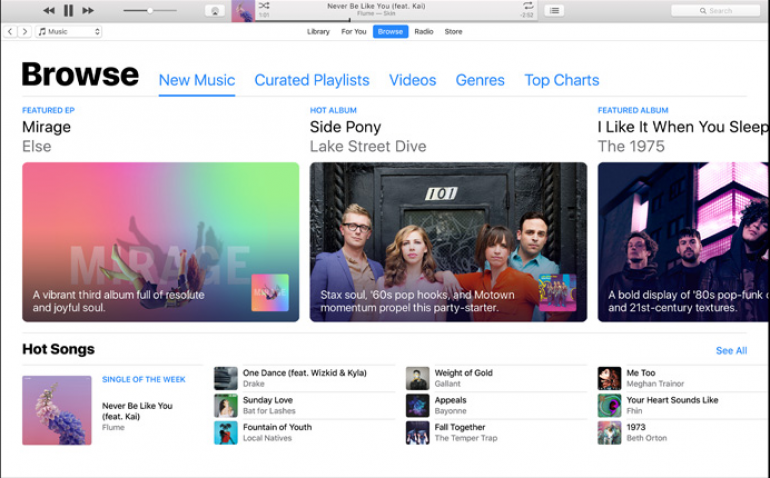Image resolution: width=770 pixels, height=478 pixels.
Task: Click artist name Drake
Action: pyautogui.click(x=253, y=384)
